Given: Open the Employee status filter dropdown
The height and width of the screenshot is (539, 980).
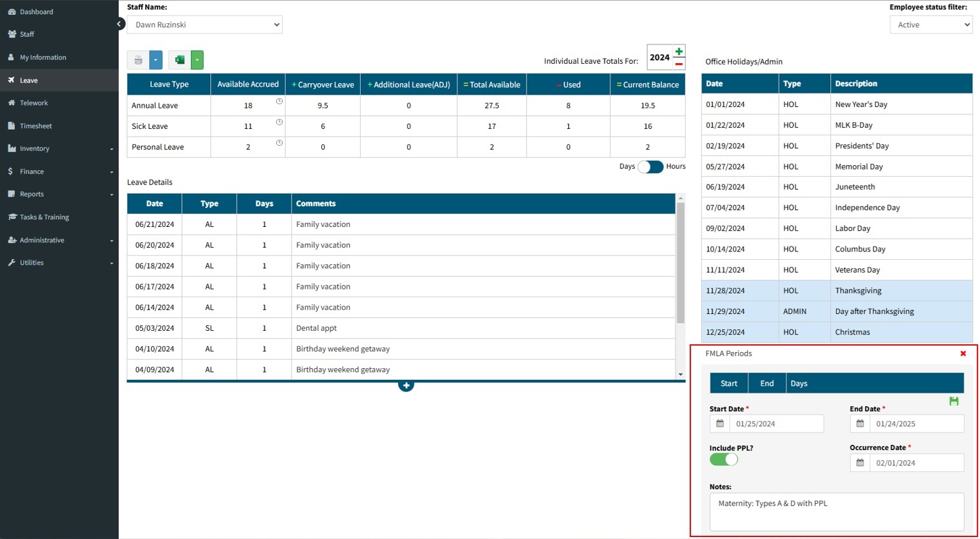Looking at the screenshot, I should point(930,24).
